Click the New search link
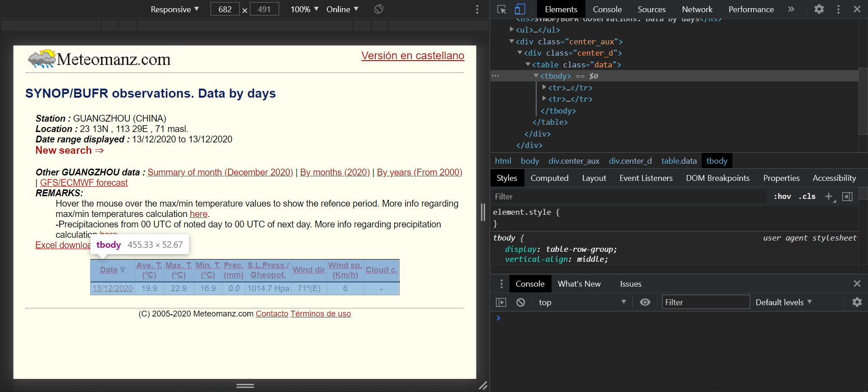868x392 pixels. click(x=70, y=151)
